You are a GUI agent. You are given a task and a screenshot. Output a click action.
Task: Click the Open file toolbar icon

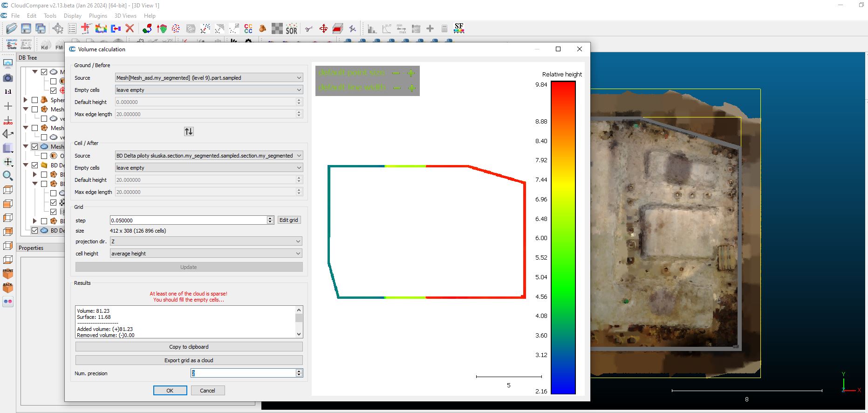click(x=11, y=29)
